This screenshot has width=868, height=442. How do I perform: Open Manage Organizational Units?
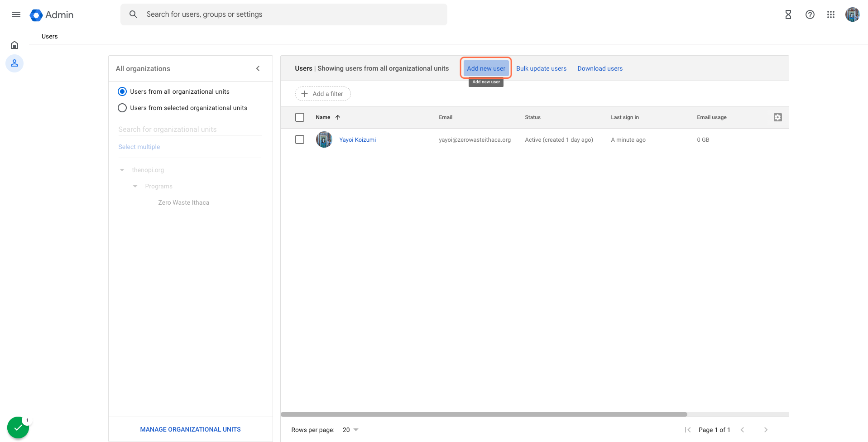(190, 429)
